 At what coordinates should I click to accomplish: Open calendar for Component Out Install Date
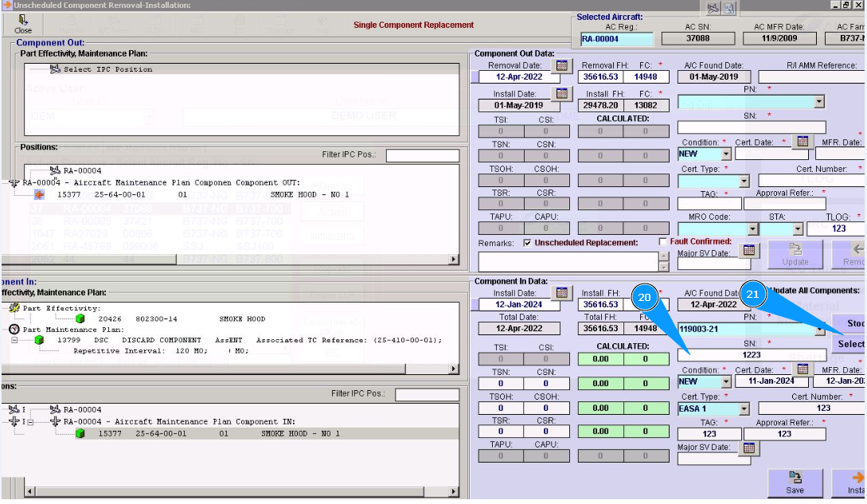(x=563, y=94)
